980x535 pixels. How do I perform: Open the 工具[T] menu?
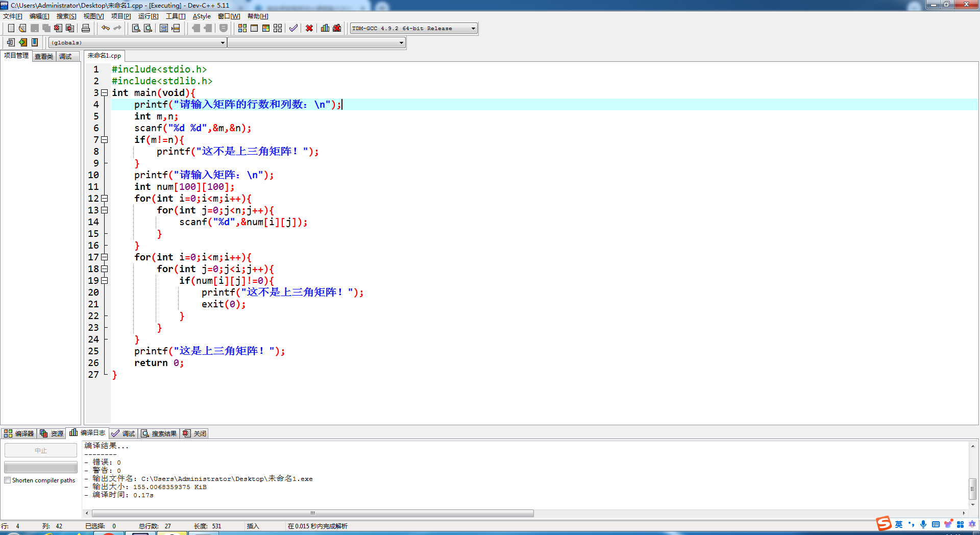[x=176, y=16]
